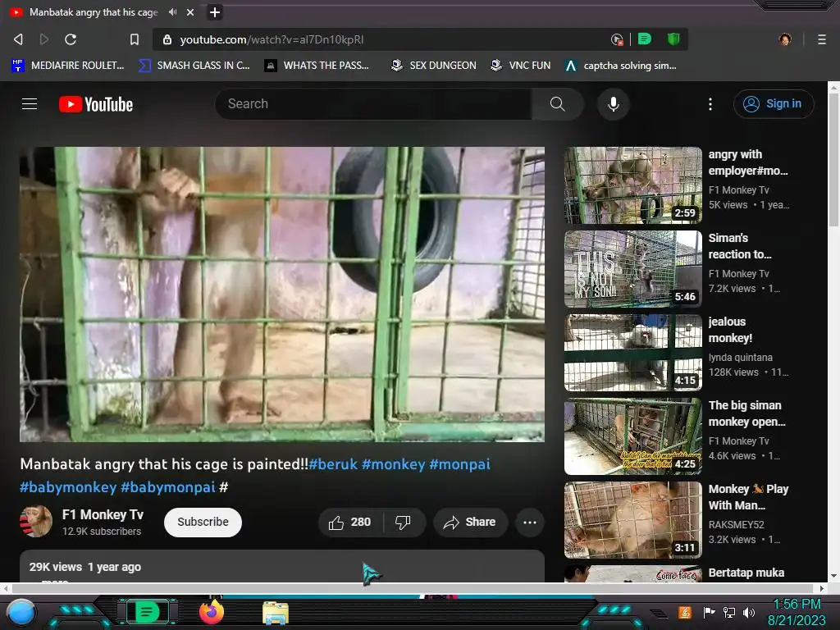The image size is (840, 630).
Task: Open the F1 Monkey Tv channel avatar
Action: click(x=36, y=521)
